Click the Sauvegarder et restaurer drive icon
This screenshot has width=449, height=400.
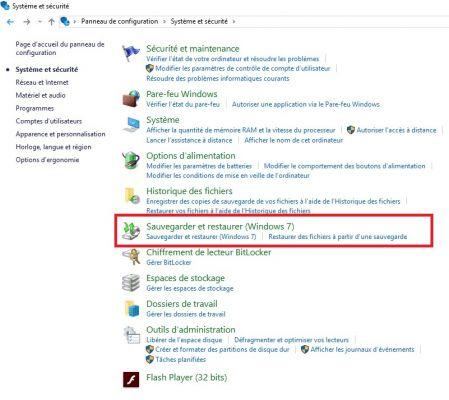pyautogui.click(x=131, y=231)
